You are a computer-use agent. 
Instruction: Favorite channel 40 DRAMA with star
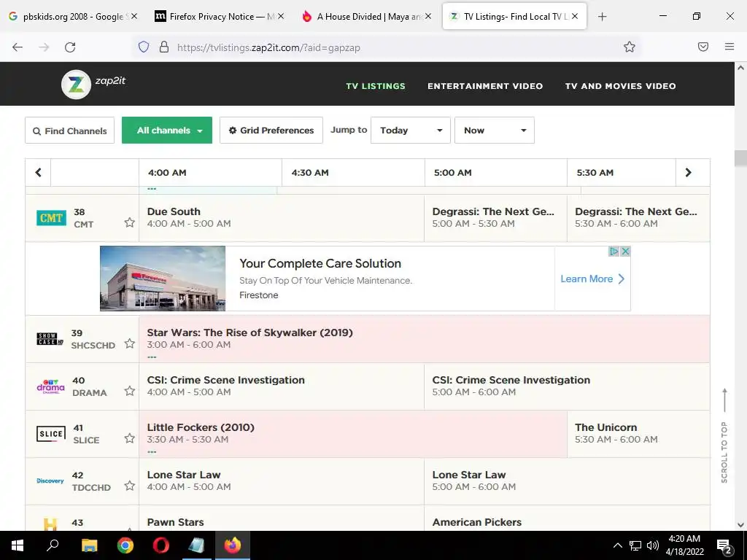130,391
